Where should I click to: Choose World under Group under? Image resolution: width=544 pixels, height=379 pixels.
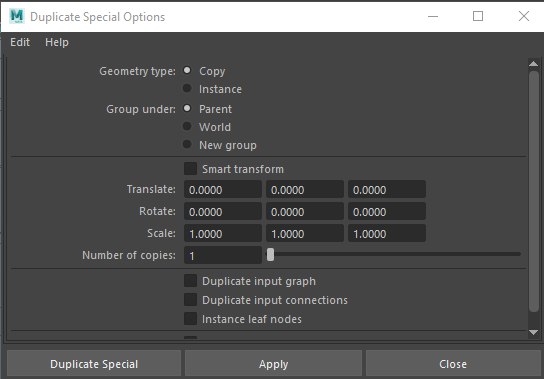click(x=187, y=126)
